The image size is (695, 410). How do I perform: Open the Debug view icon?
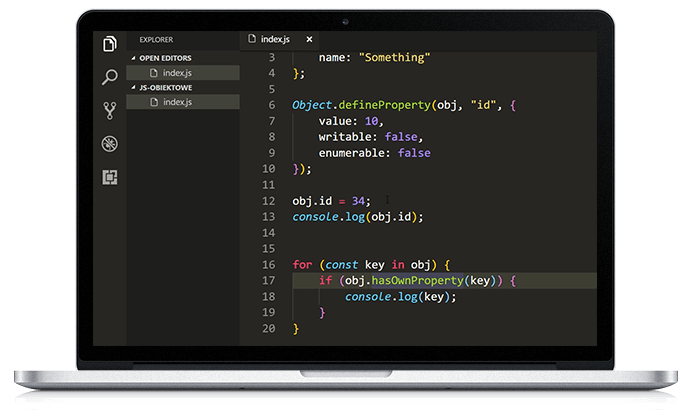(x=110, y=144)
